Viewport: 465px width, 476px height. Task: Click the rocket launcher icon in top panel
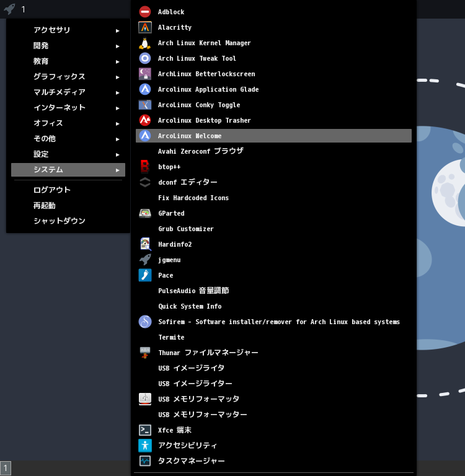tap(9, 9)
